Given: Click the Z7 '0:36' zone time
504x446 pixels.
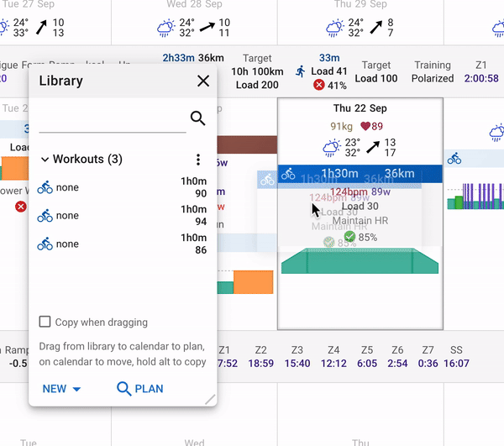Looking at the screenshot, I should tap(428, 364).
